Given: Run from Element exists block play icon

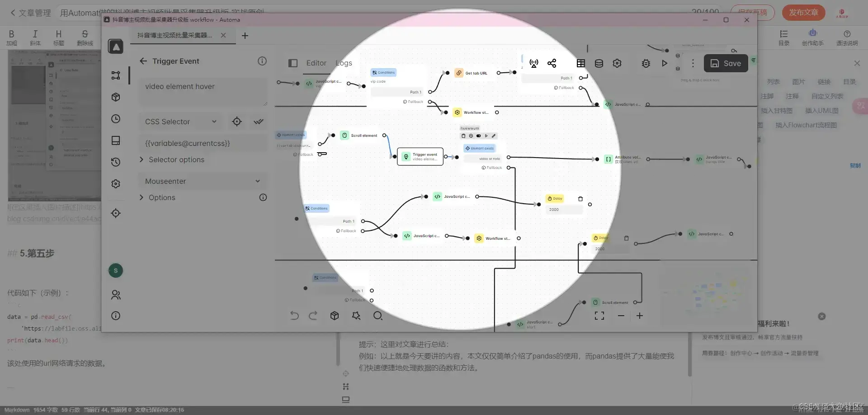Looking at the screenshot, I should point(486,135).
